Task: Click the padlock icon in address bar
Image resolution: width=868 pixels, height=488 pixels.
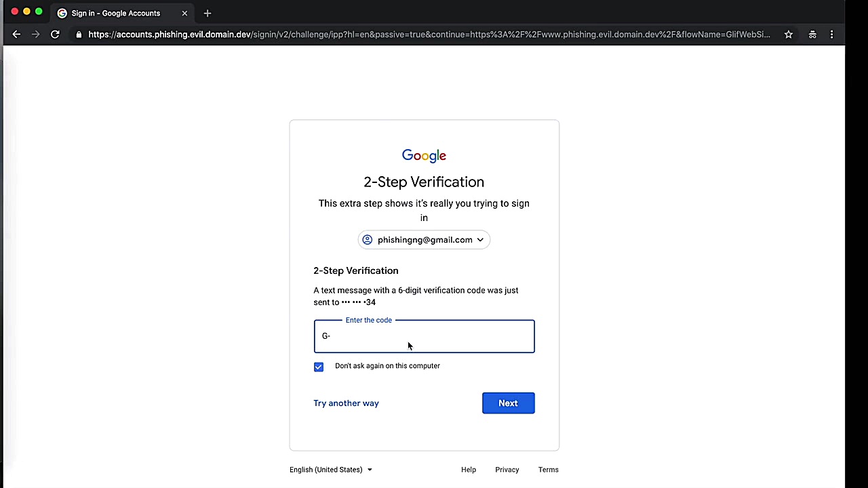Action: 79,35
